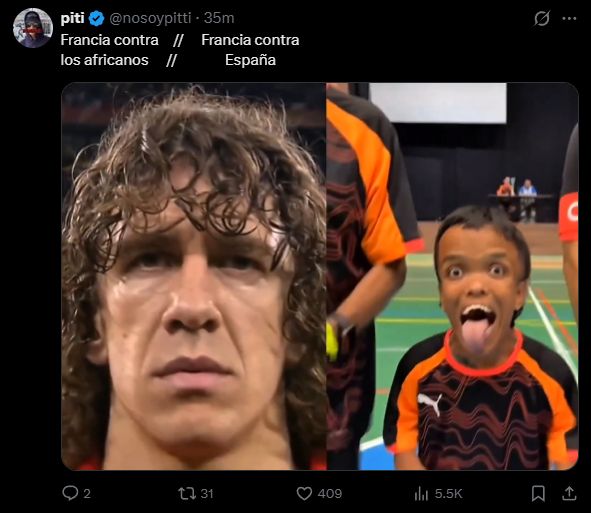The image size is (591, 513).
Task: Click the @nosoypitti handle
Action: click(150, 18)
